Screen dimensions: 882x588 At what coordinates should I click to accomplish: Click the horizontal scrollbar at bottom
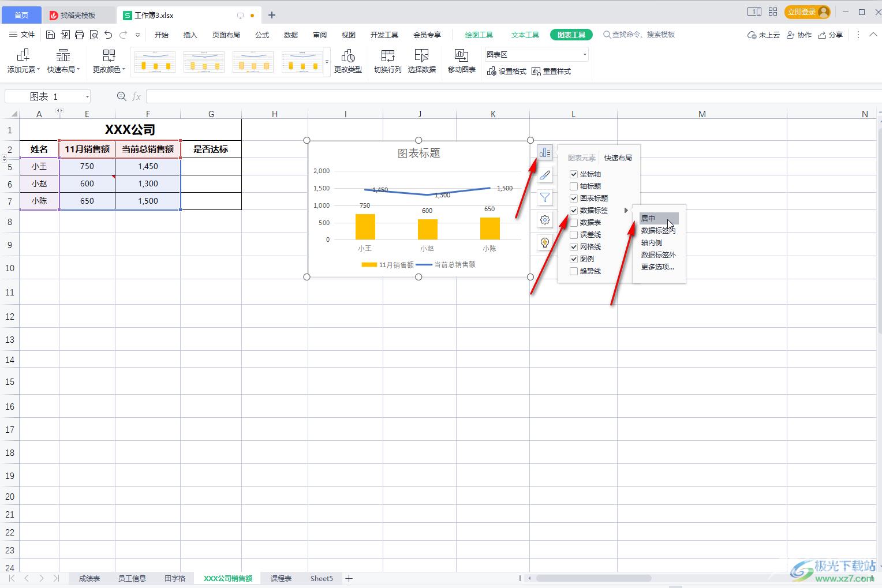[x=593, y=578]
